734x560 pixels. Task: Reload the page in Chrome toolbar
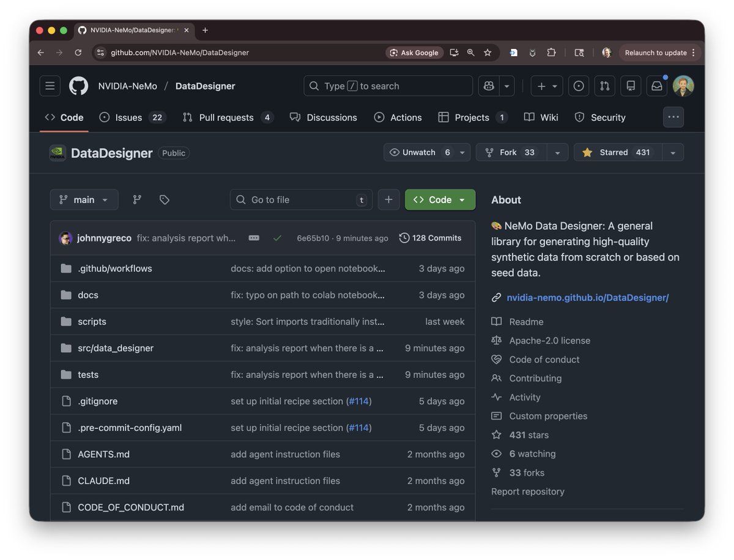(78, 53)
